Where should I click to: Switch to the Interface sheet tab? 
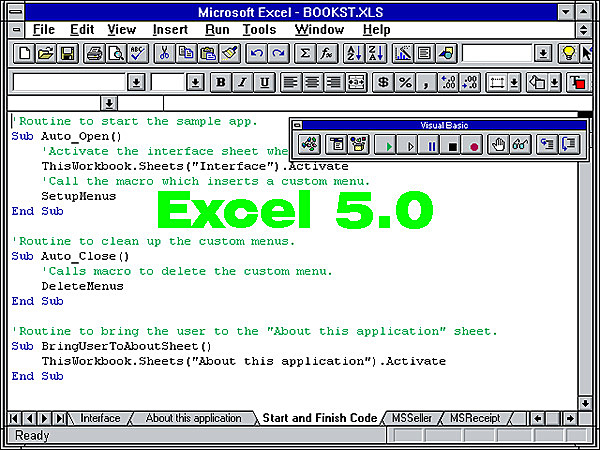[100, 418]
